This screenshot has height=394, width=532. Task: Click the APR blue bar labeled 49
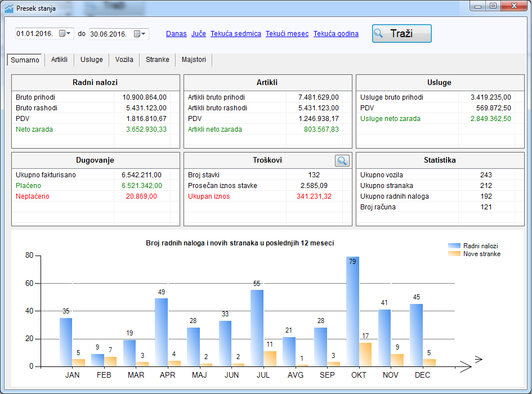click(161, 332)
